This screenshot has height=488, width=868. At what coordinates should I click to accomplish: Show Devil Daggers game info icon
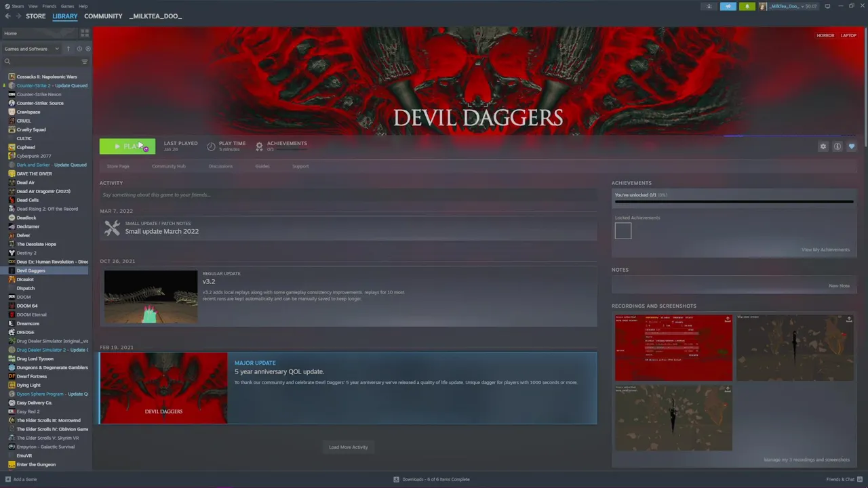tap(837, 146)
